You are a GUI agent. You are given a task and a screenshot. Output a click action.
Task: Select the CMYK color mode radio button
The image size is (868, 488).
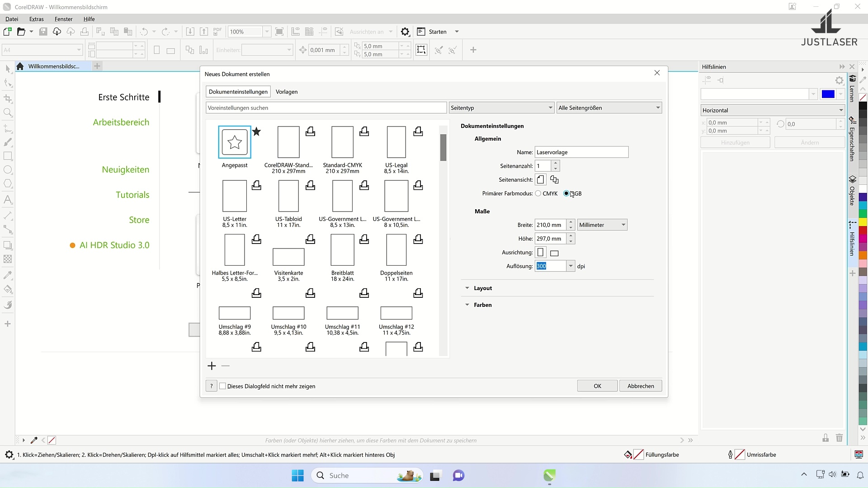click(x=538, y=193)
